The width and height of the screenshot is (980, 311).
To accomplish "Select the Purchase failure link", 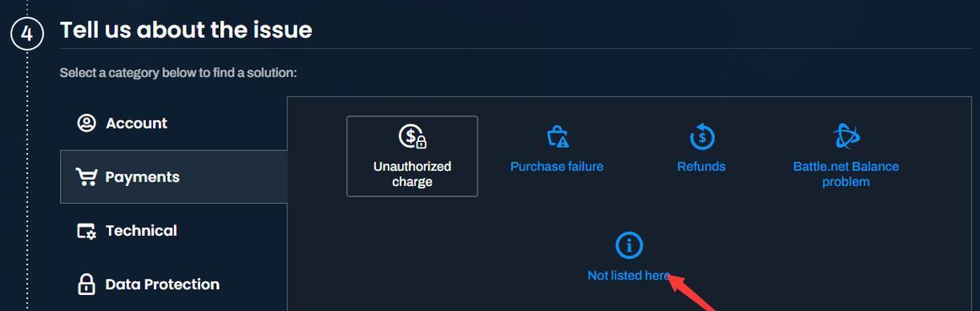I will (557, 166).
